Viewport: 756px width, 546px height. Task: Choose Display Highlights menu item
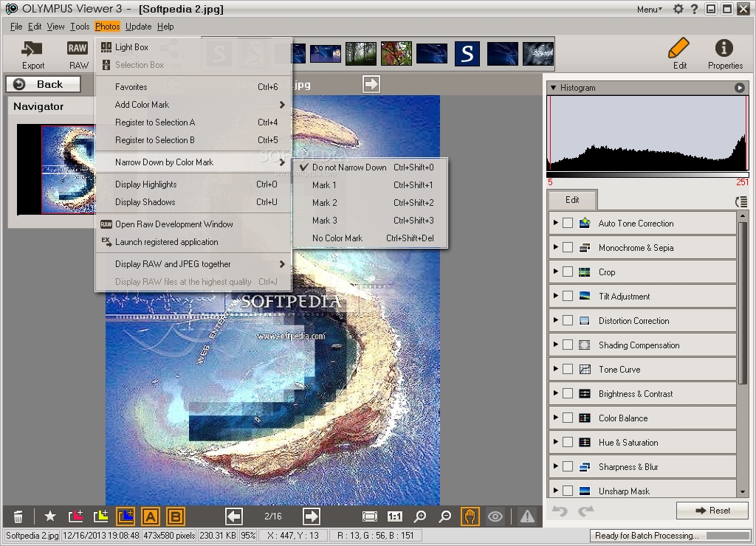coord(193,184)
